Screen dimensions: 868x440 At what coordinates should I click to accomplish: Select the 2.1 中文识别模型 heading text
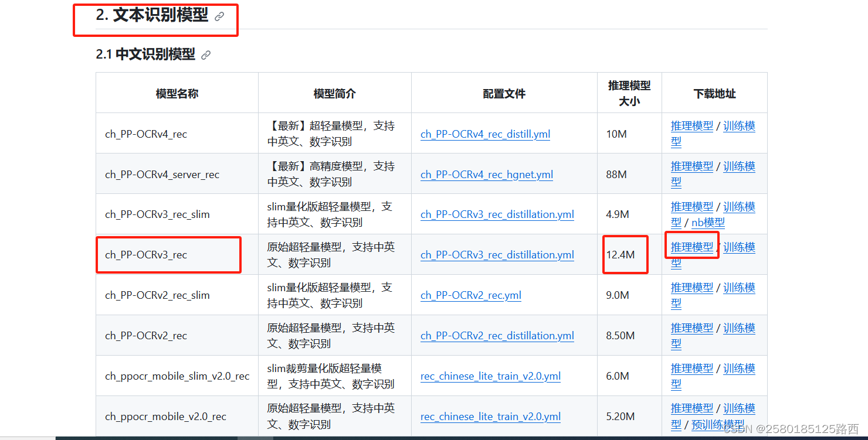[x=145, y=54]
